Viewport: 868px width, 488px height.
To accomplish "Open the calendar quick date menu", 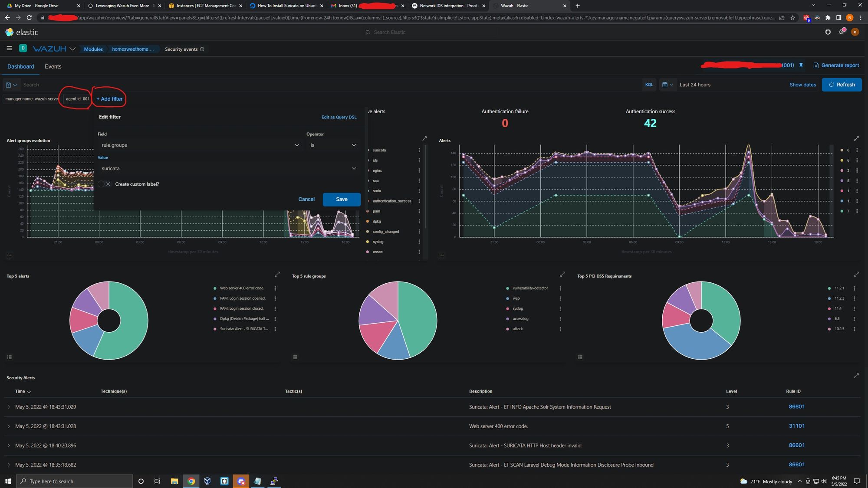I will (x=667, y=85).
